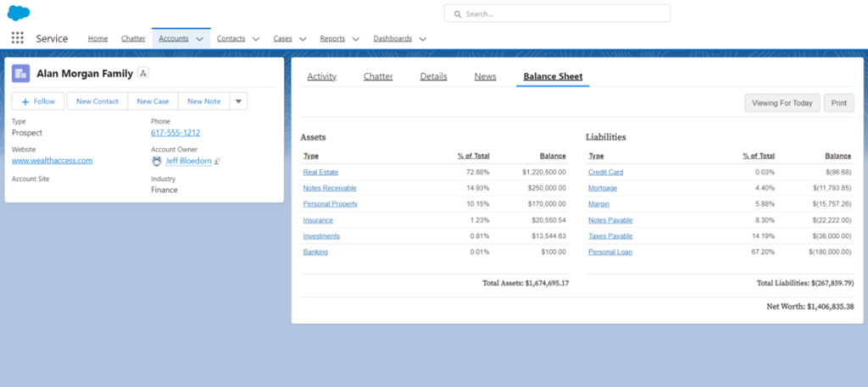Expand the Contacts nav dropdown chevron

tap(256, 39)
